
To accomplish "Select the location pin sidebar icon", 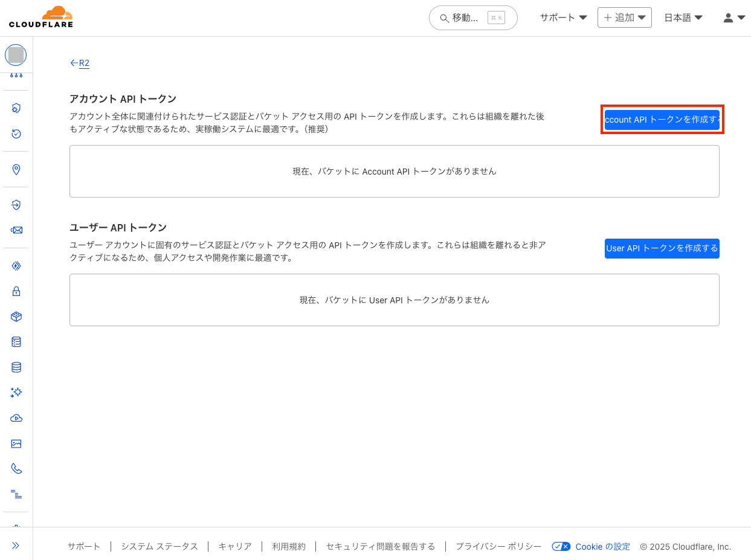I will click(16, 169).
